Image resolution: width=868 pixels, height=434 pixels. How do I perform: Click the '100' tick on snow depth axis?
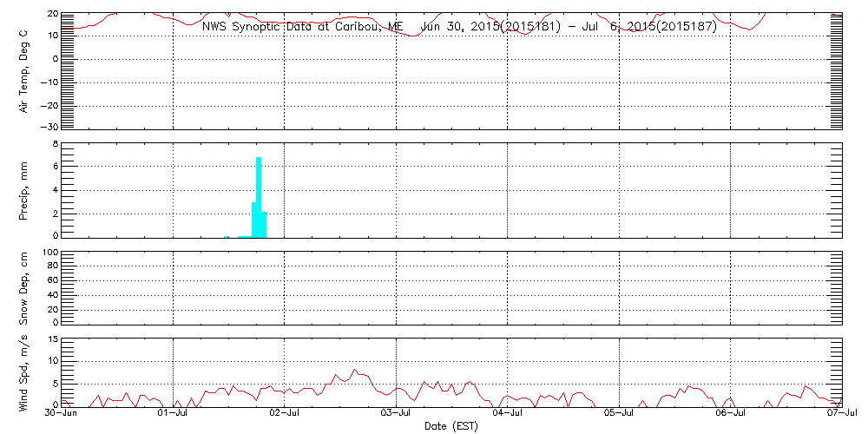(x=49, y=253)
